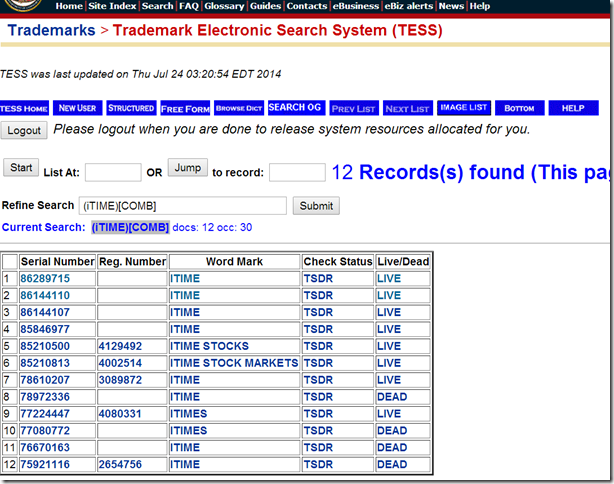
Task: Click the Jump button
Action: [188, 168]
